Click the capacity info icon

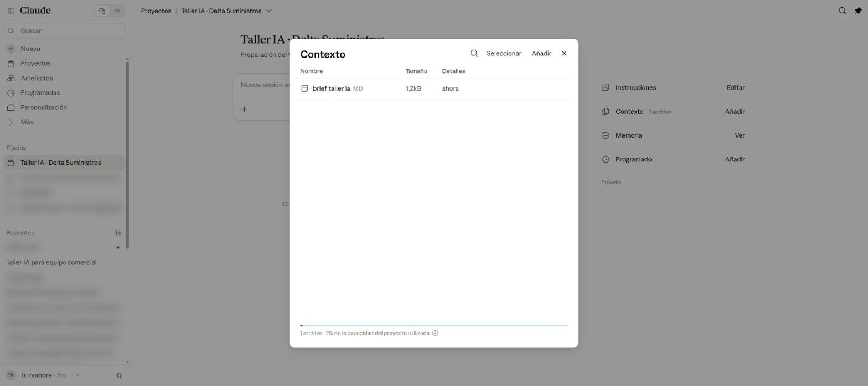point(435,333)
